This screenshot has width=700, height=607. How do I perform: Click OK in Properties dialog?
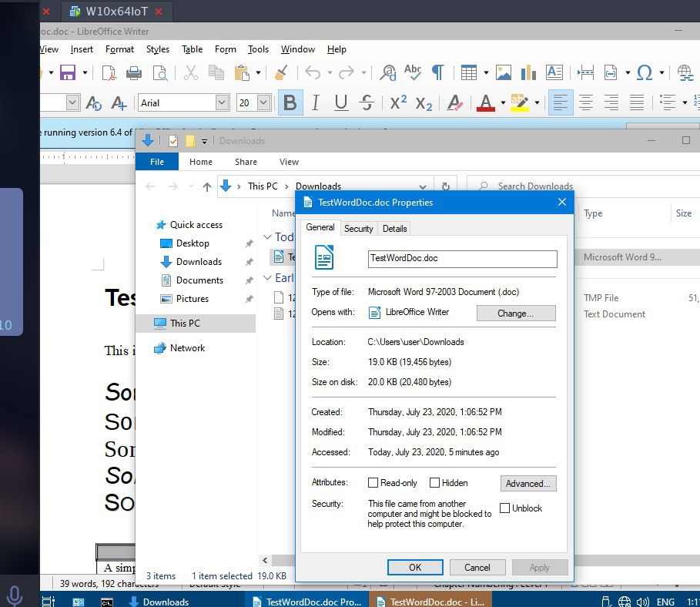(x=415, y=567)
